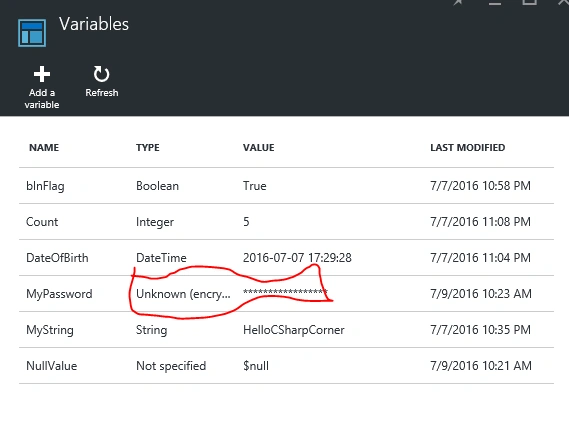Open the Count variable row

point(286,222)
